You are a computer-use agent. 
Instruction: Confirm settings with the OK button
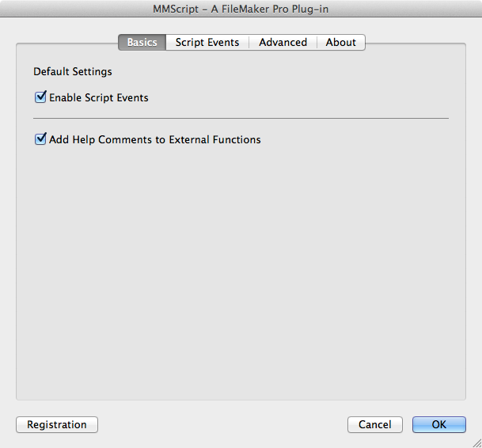(x=439, y=424)
